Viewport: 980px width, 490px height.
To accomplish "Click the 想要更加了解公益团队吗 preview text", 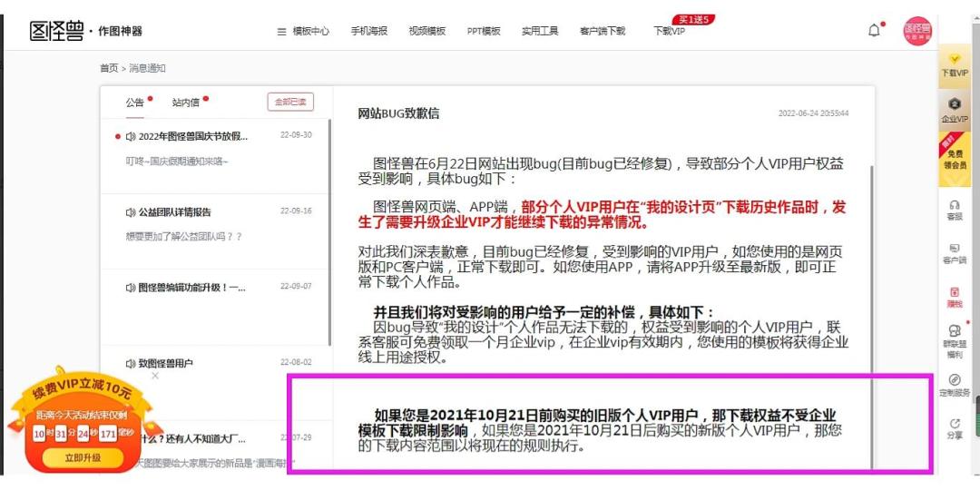I will [x=183, y=236].
